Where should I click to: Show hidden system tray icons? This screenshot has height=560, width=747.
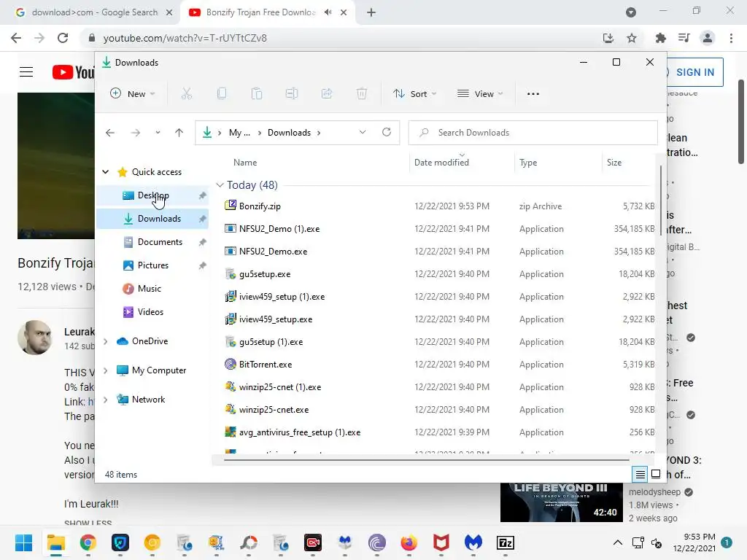pos(617,542)
